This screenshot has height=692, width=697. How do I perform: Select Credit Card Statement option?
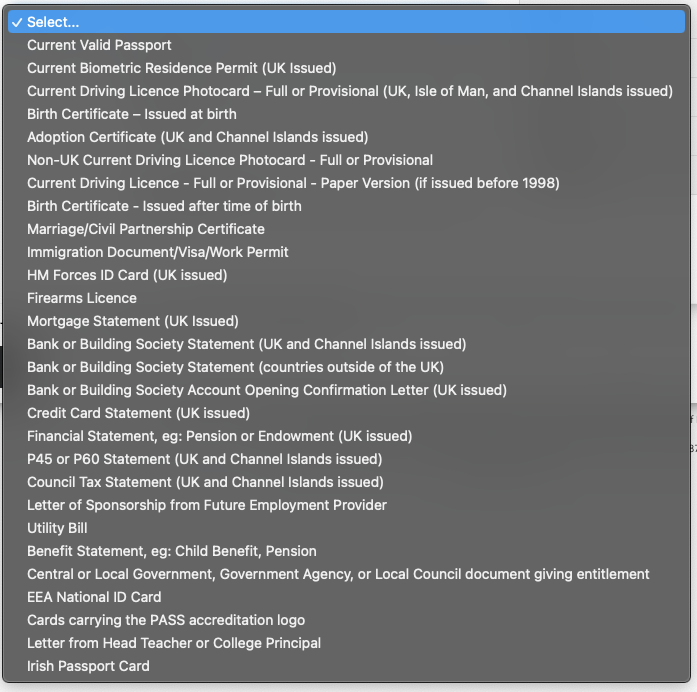pos(138,413)
